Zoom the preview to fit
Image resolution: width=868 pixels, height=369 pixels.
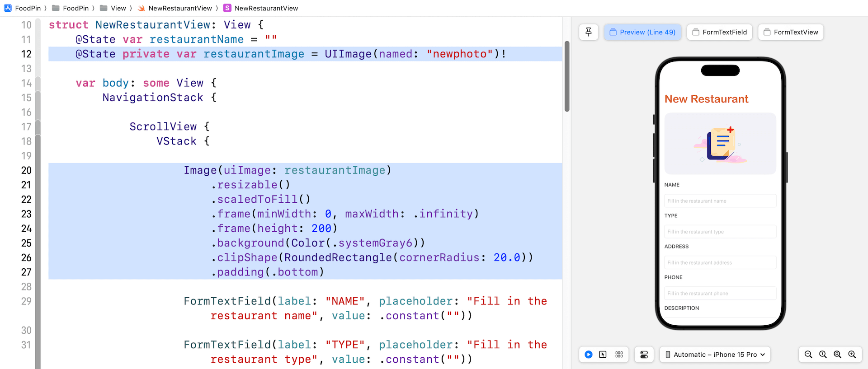(837, 355)
